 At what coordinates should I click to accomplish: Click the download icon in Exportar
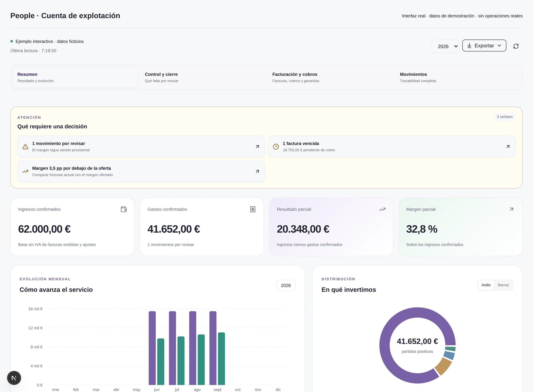pos(469,45)
